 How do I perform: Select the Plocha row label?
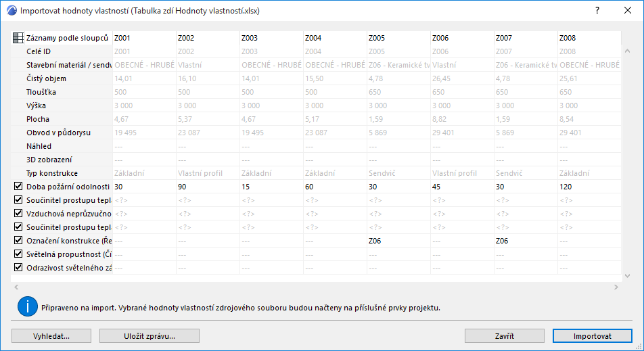click(x=38, y=119)
